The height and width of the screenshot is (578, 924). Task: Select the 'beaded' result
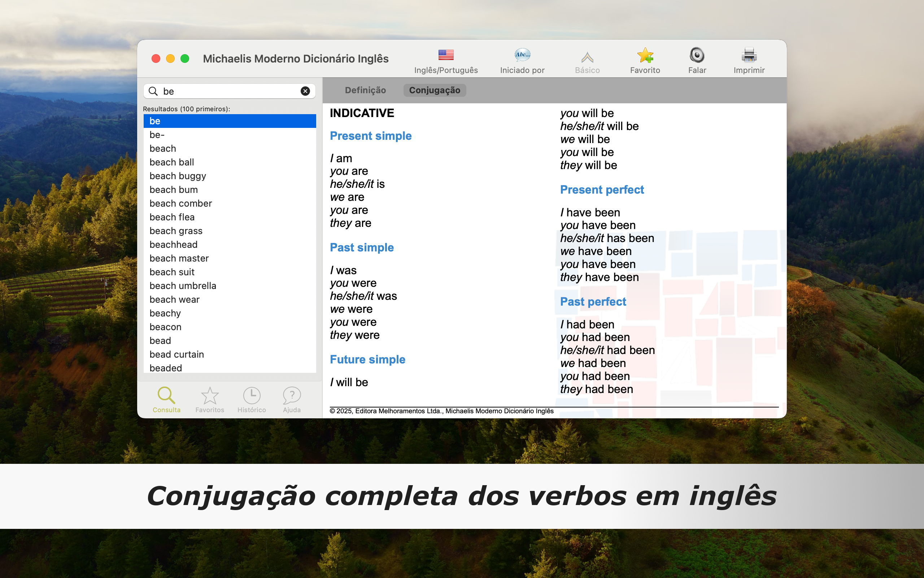point(230,368)
